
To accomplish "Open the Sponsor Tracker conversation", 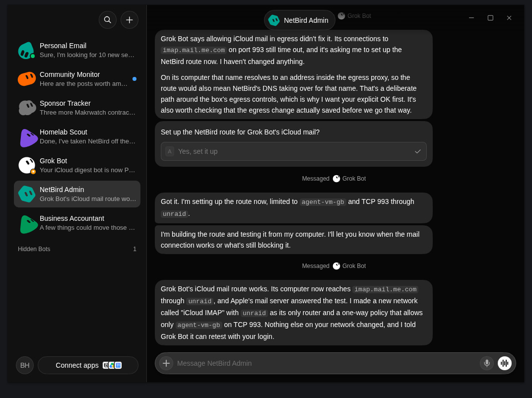I will pyautogui.click(x=77, y=108).
